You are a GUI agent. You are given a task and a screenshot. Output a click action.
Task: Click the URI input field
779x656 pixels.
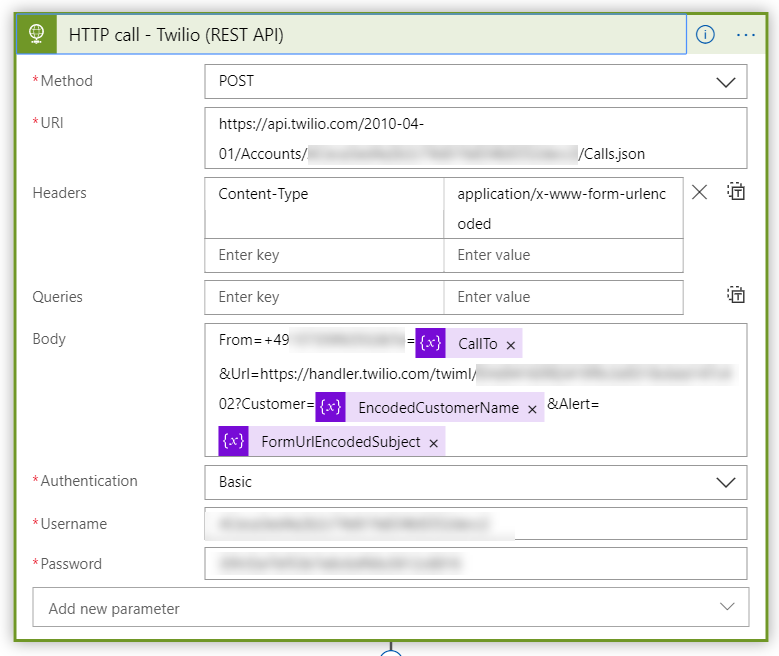pyautogui.click(x=475, y=138)
